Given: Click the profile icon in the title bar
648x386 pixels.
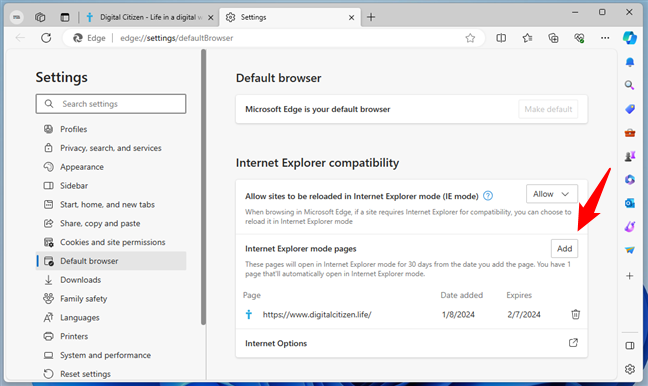Looking at the screenshot, I should click(x=17, y=17).
